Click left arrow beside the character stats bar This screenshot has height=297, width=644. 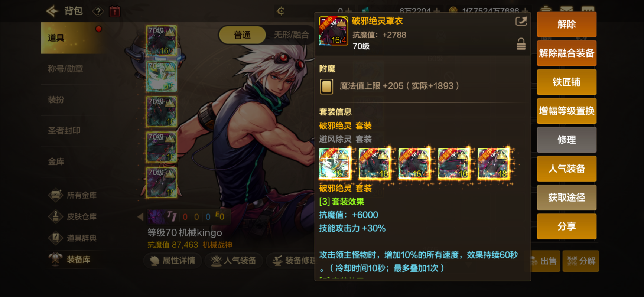click(x=140, y=217)
